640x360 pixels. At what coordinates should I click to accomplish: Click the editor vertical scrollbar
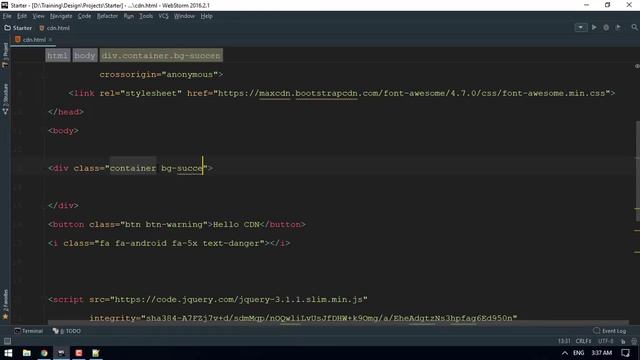point(638,171)
